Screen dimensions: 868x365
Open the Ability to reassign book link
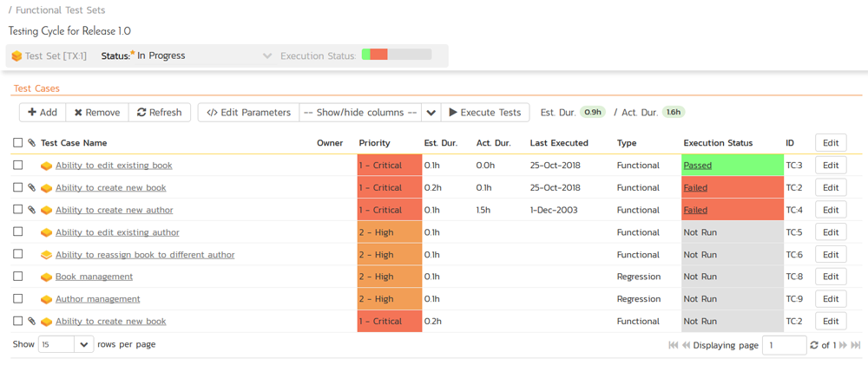[x=145, y=255]
